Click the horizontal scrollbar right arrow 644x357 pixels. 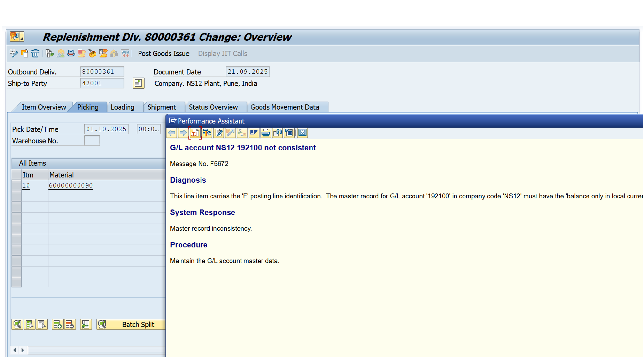coord(23,350)
